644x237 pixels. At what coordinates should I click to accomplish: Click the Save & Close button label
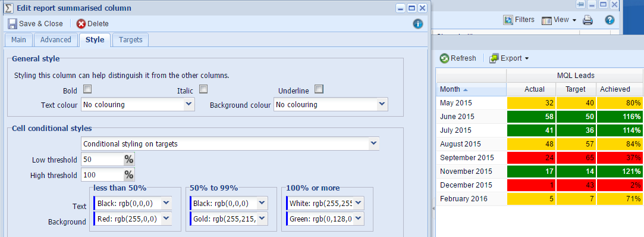(x=41, y=24)
